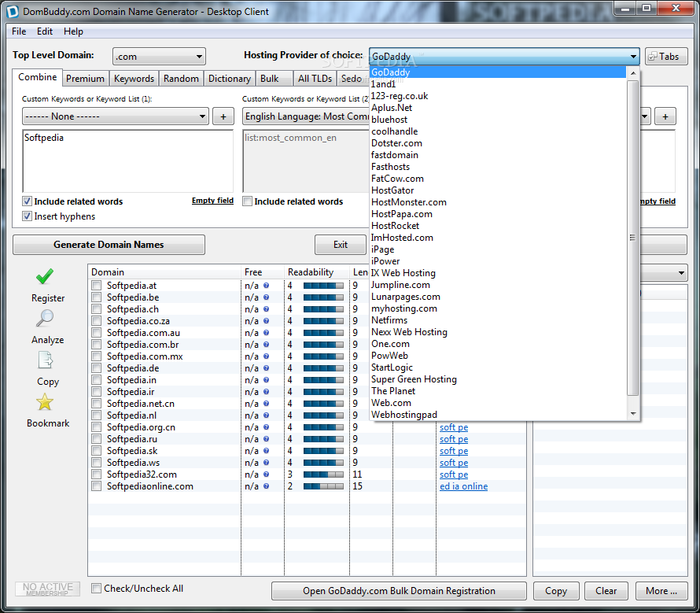
Task: Switch to the Keywords tab
Action: tap(134, 79)
